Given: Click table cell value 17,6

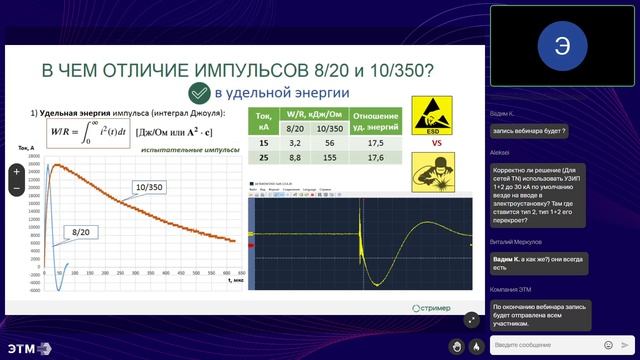Looking at the screenshot, I should 376,158.
